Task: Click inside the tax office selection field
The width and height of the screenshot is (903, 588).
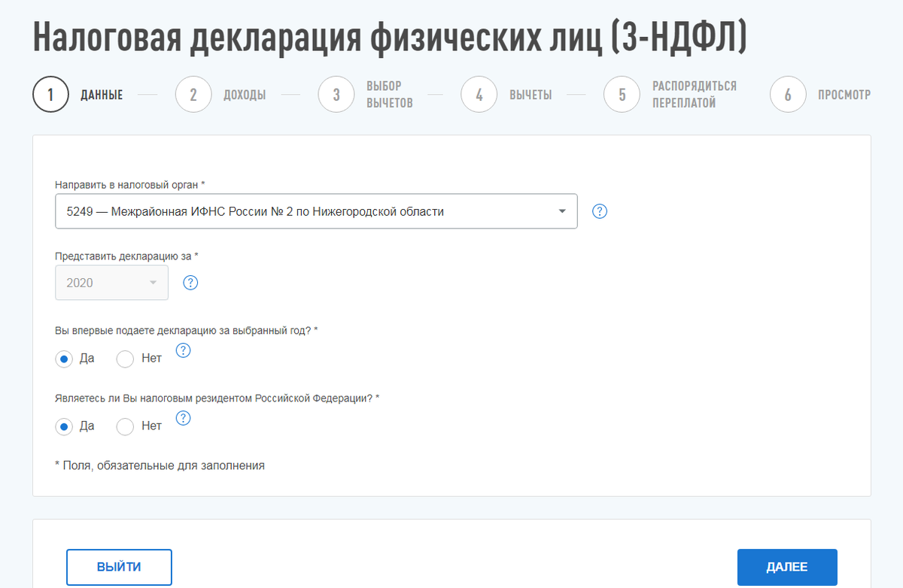Action: (x=301, y=211)
